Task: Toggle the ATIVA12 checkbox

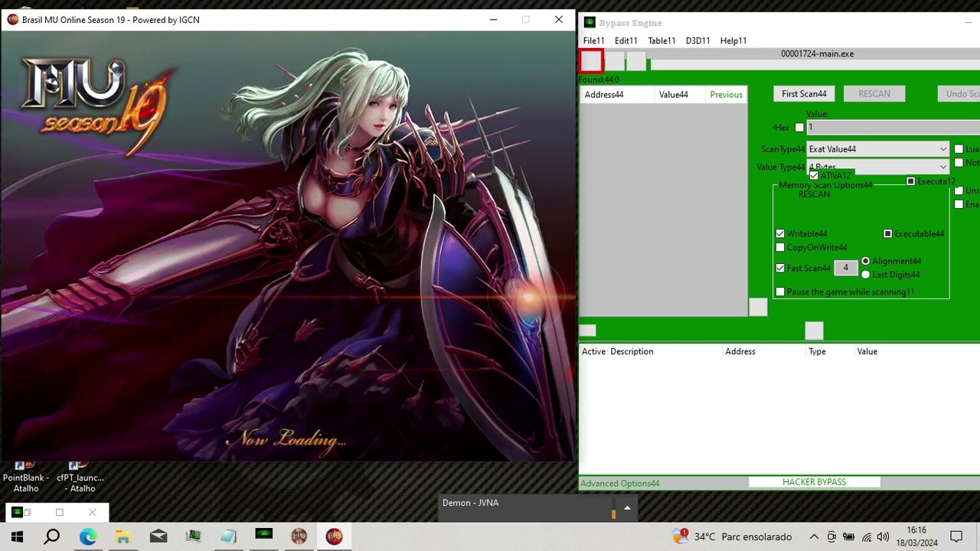Action: point(814,176)
